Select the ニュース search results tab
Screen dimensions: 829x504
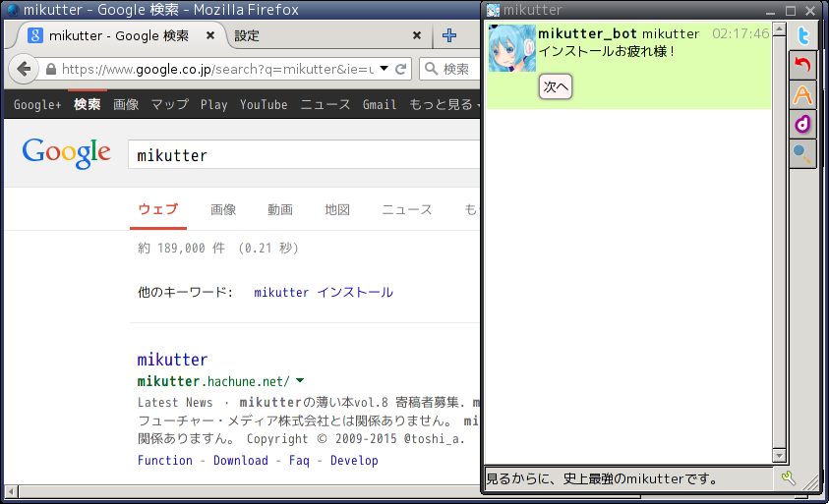tap(407, 209)
